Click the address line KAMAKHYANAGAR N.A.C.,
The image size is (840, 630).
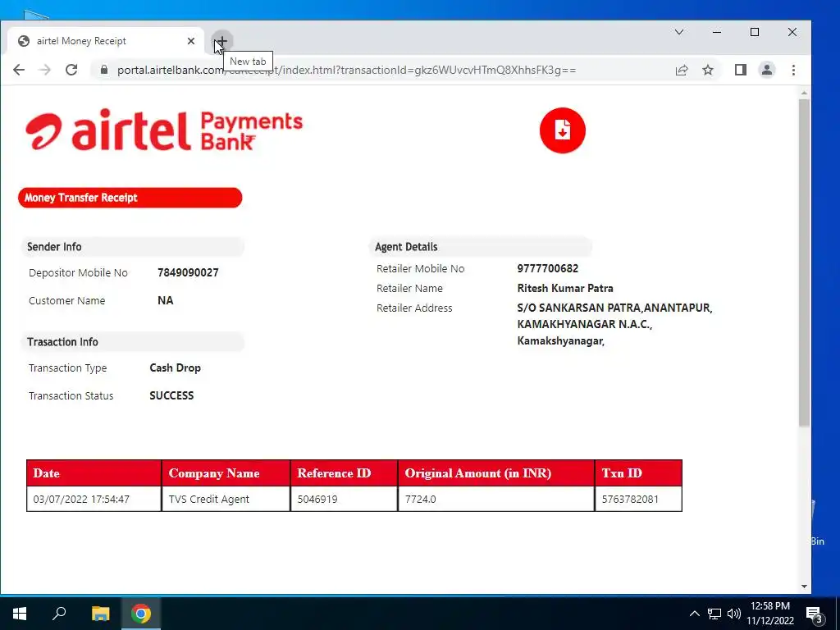point(584,324)
